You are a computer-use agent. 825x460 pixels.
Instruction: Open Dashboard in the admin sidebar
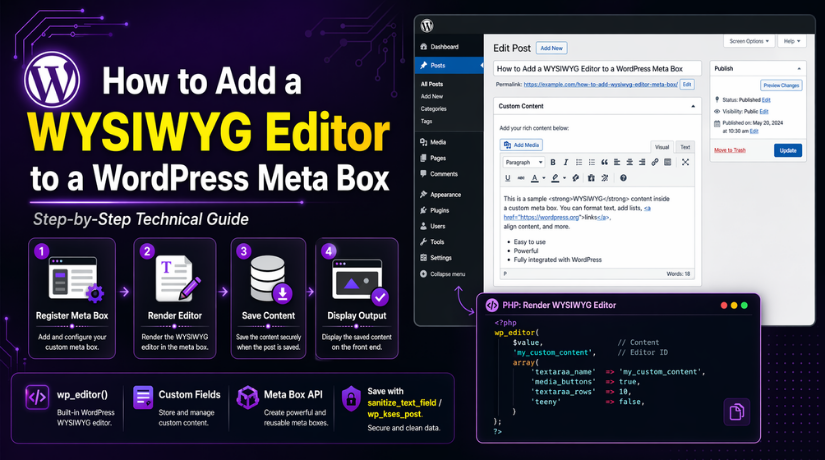tap(449, 47)
